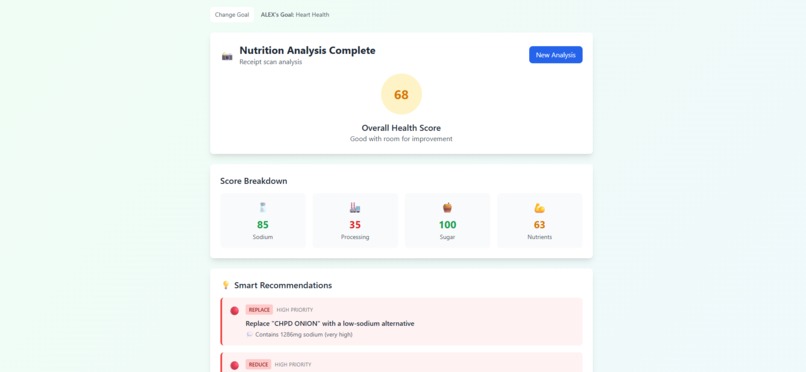Select the Sodium score card showing 85

click(x=263, y=221)
